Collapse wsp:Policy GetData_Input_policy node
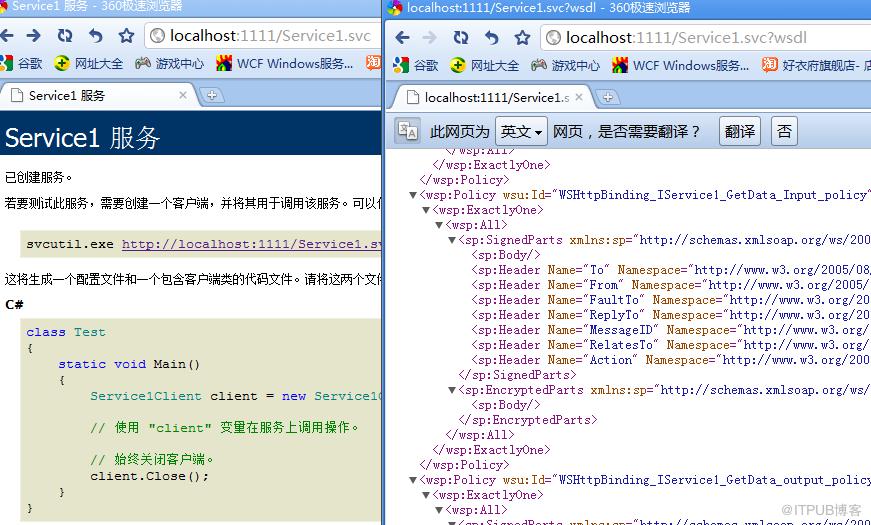This screenshot has width=871, height=525. (413, 195)
